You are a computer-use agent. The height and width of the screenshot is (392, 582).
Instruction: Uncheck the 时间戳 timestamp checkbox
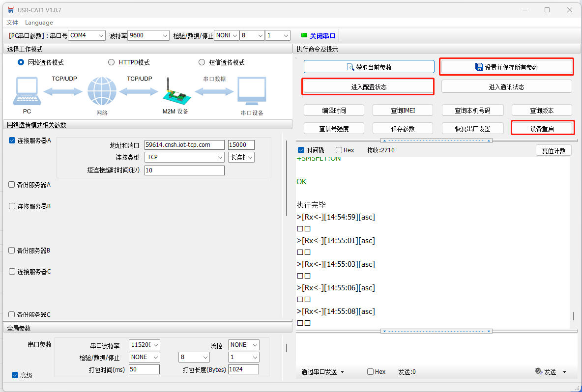(301, 150)
